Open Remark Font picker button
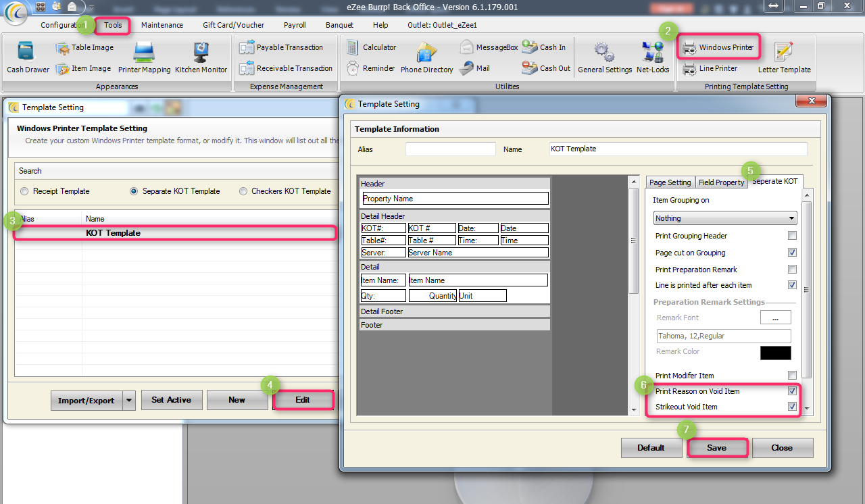The height and width of the screenshot is (504, 865). point(776,318)
